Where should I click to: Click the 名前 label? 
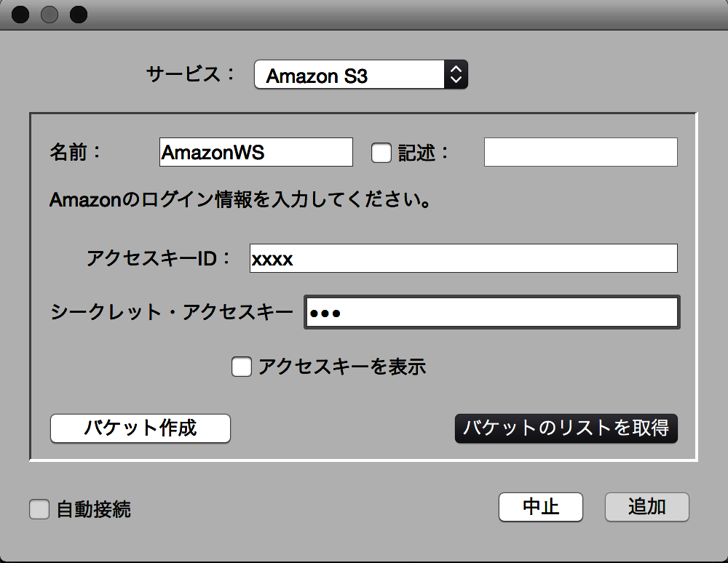[75, 152]
